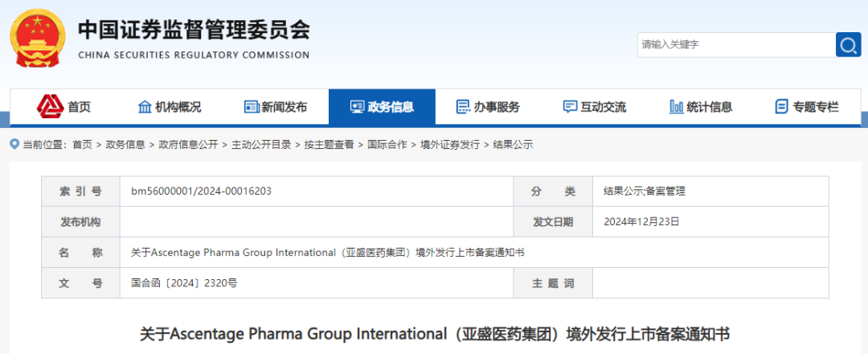Open the 办事服务 navigation tab
Image resolution: width=868 pixels, height=354 pixels.
pyautogui.click(x=489, y=107)
